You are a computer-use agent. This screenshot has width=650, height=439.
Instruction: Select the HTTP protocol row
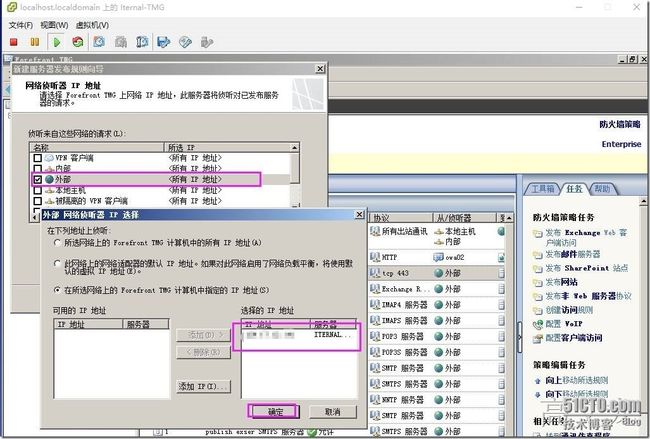(x=437, y=257)
